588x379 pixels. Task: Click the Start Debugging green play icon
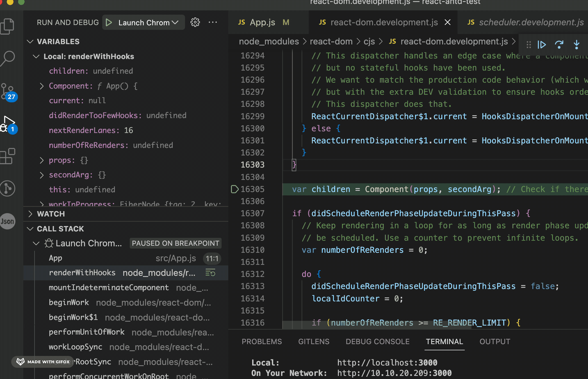coord(109,22)
